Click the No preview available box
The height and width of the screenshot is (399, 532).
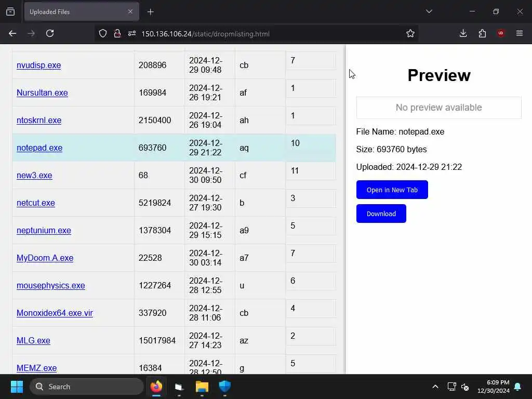pos(438,108)
